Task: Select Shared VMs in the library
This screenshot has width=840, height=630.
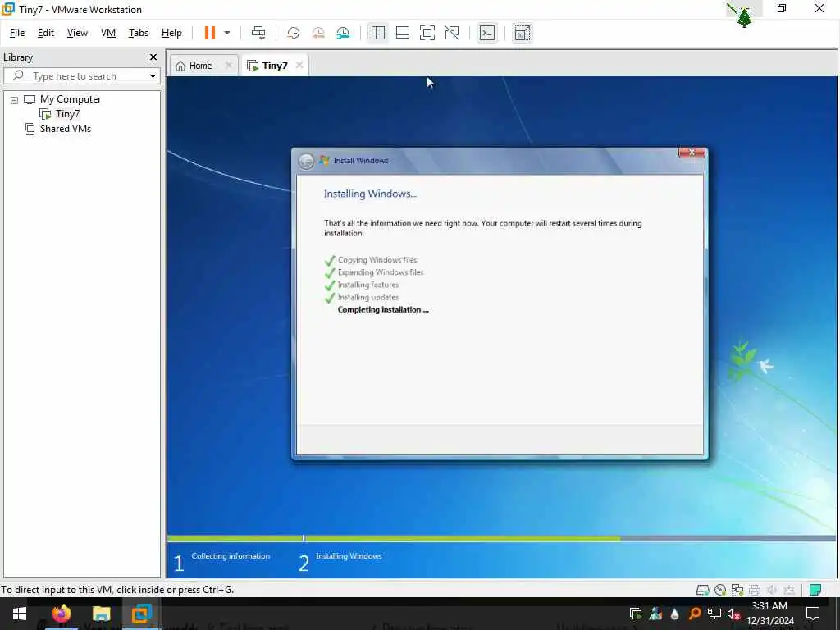Action: click(x=66, y=129)
